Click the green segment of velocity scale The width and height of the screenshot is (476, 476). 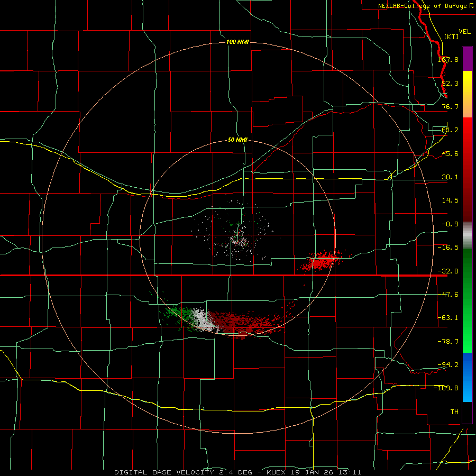pyautogui.click(x=467, y=300)
